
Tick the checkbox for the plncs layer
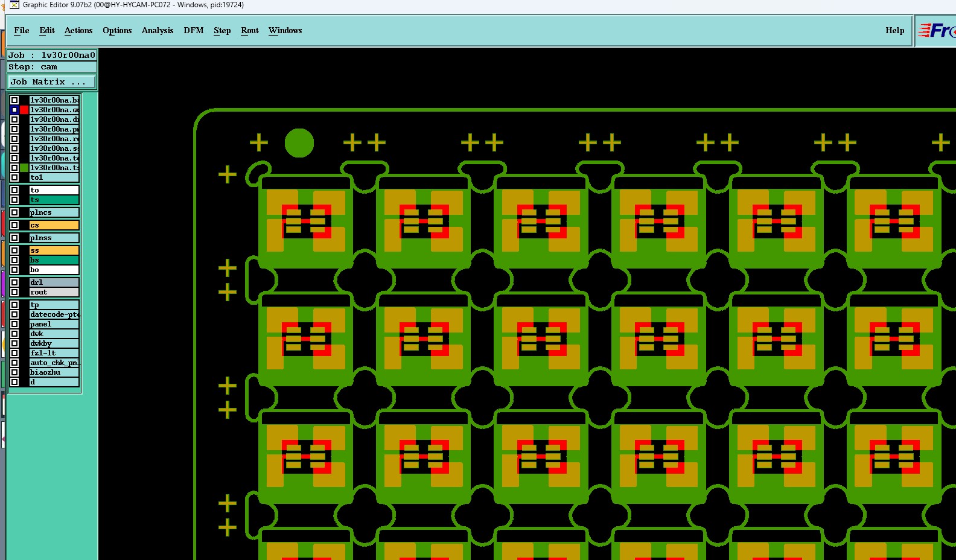click(x=14, y=212)
